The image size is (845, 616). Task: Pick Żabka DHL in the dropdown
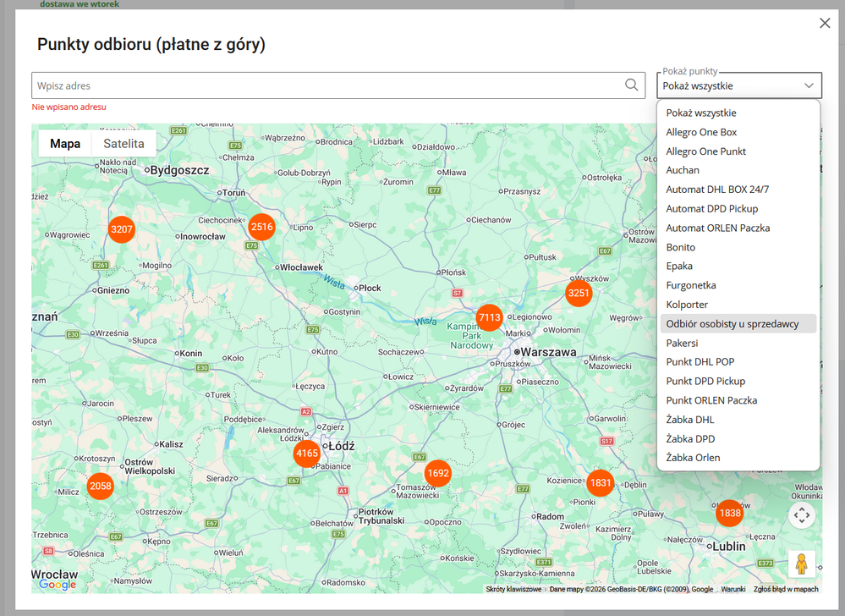tap(690, 420)
